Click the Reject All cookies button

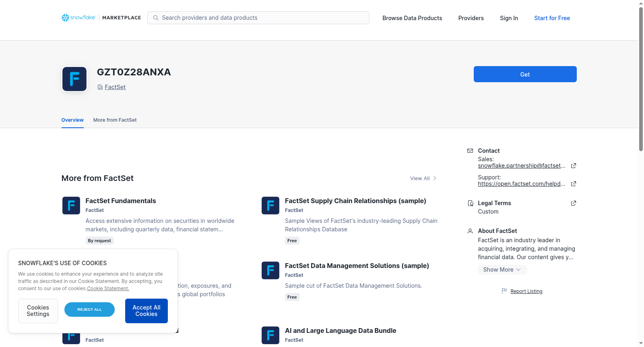[89, 310]
